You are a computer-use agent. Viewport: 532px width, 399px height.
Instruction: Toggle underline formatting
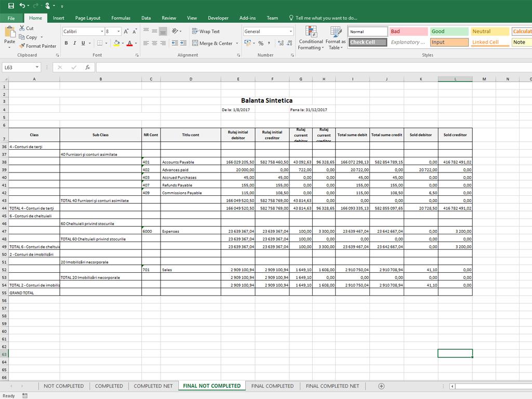83,43
